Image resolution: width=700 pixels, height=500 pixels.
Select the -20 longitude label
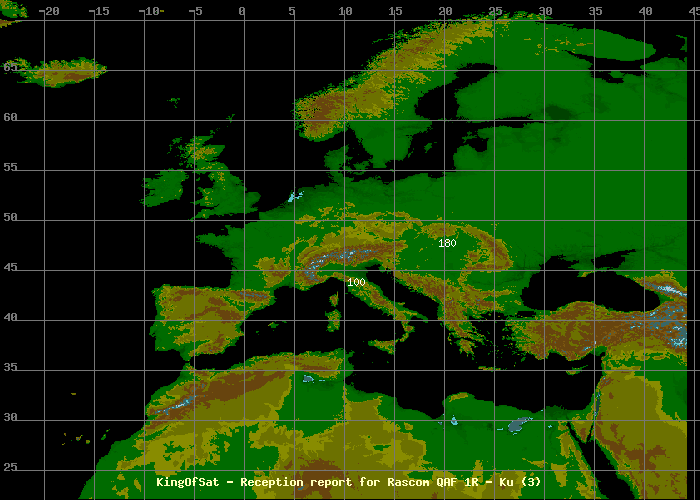(x=48, y=11)
